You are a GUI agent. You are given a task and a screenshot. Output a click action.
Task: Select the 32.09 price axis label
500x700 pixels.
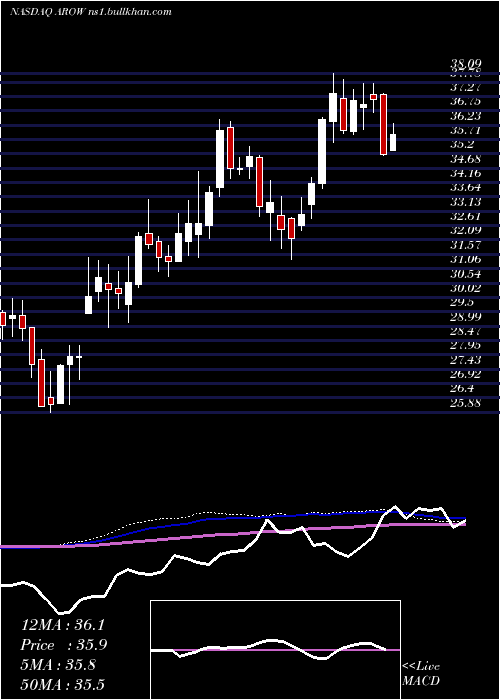click(466, 230)
